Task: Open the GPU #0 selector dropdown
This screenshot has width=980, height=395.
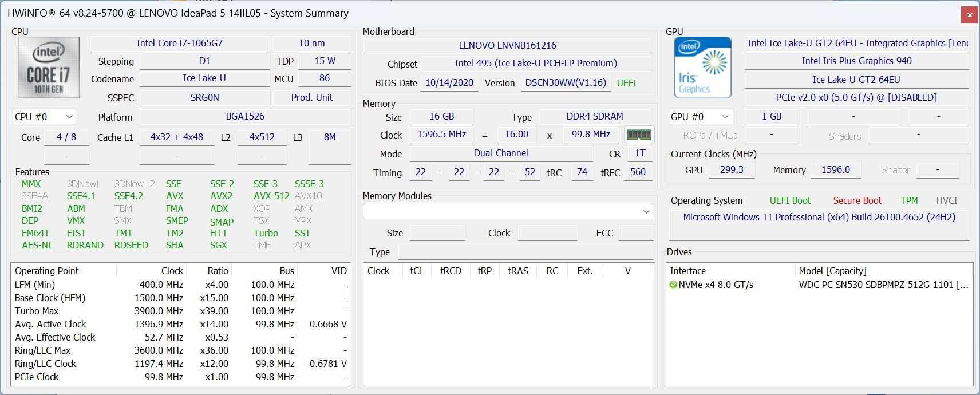Action: (701, 117)
